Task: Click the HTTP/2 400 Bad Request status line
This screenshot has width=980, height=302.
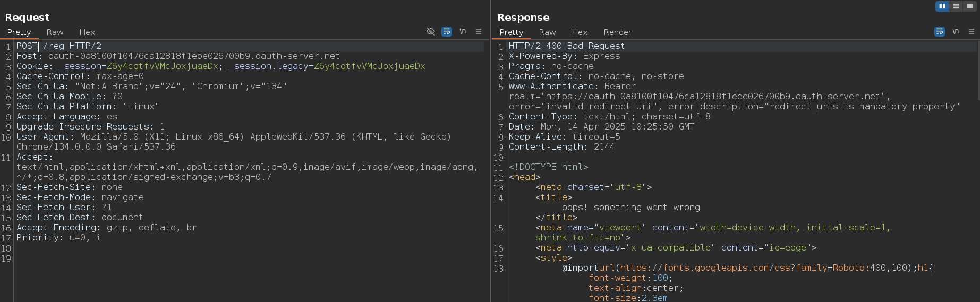Action: pos(567,46)
